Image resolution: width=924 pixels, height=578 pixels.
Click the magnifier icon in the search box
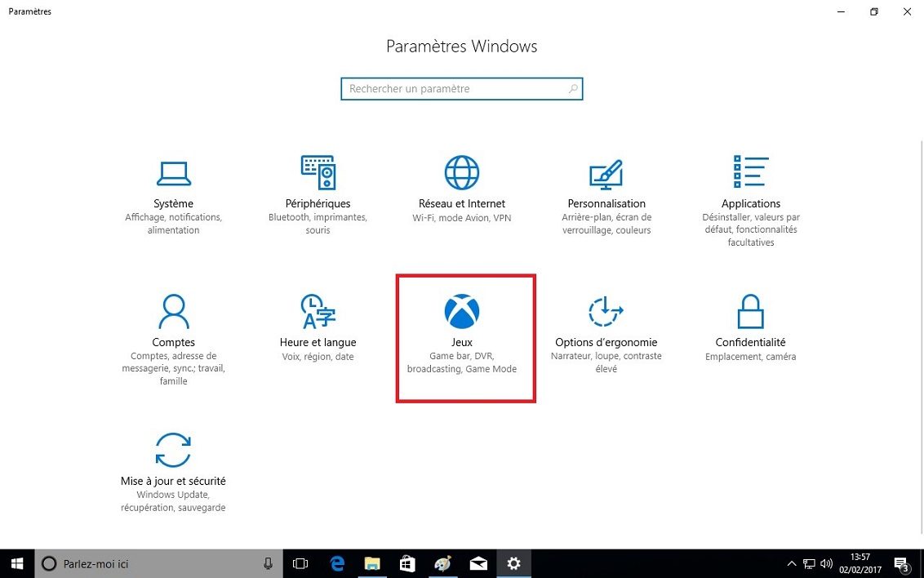click(x=573, y=89)
